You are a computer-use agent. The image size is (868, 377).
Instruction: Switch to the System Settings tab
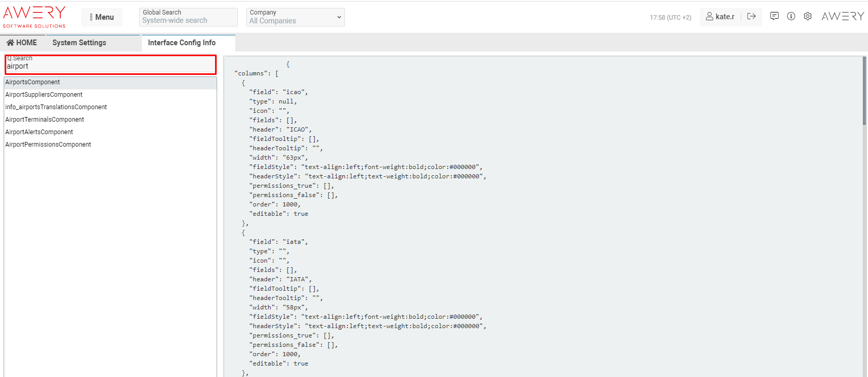79,43
